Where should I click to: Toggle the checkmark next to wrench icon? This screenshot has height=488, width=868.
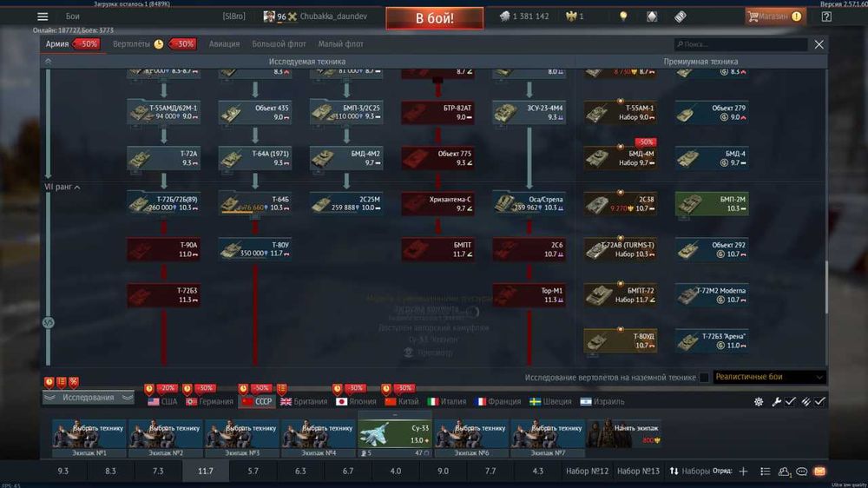(791, 401)
